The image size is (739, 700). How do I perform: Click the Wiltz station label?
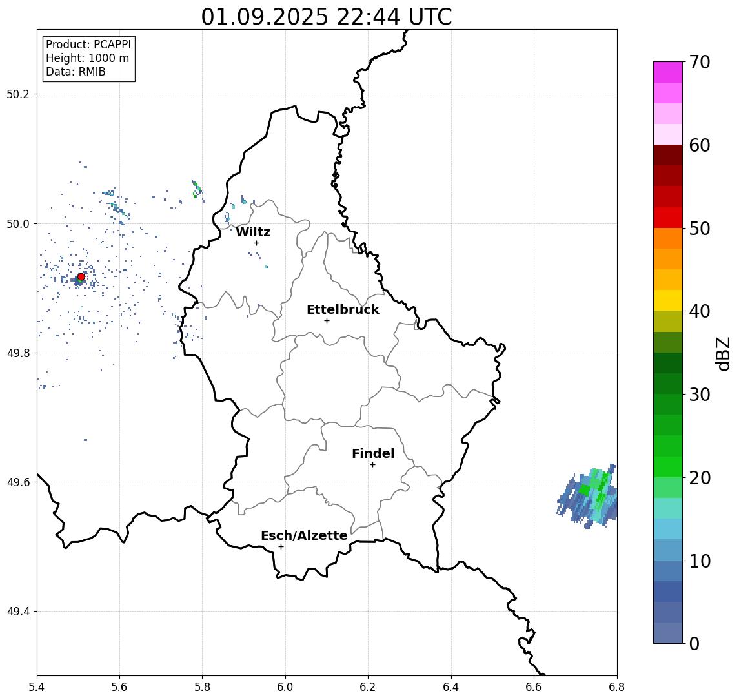click(253, 232)
